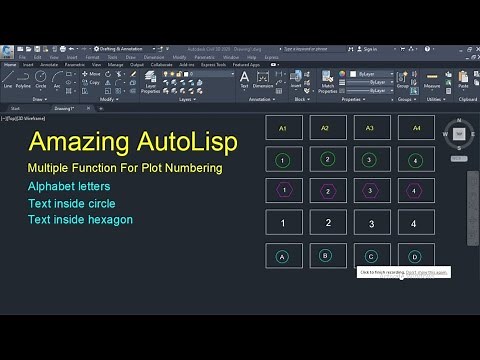Click the Rotate tool icon

tap(108, 74)
